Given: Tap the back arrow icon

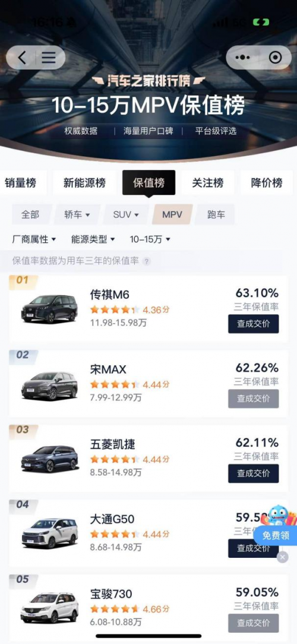Looking at the screenshot, I should (22, 58).
